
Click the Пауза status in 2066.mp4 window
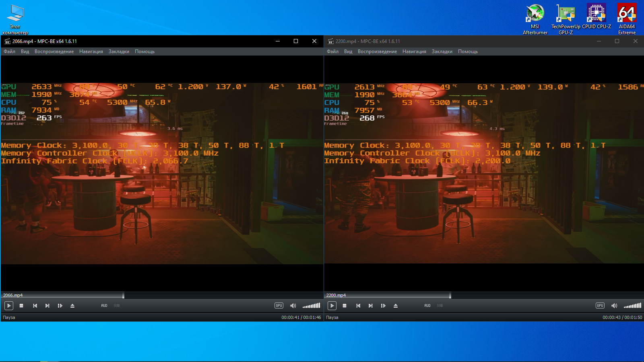pos(9,317)
